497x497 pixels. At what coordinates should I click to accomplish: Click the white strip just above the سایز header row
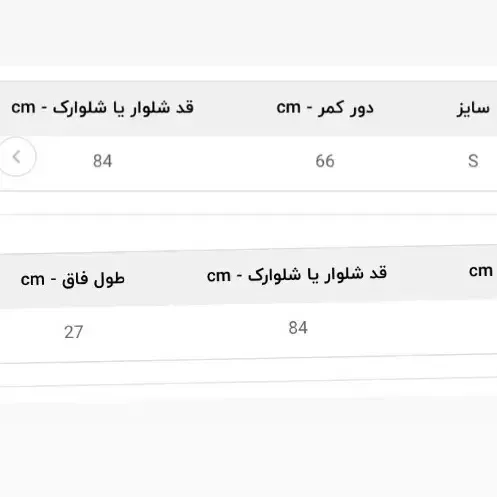click(248, 73)
